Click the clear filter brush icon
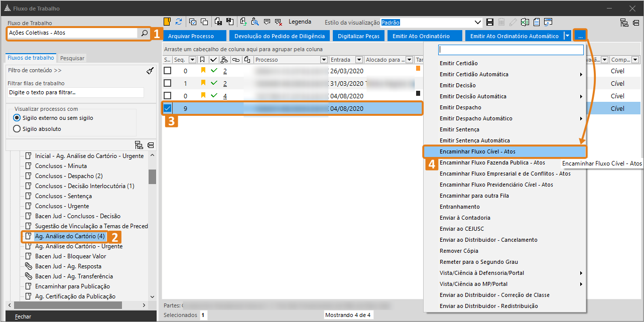This screenshot has width=644, height=322. [150, 71]
